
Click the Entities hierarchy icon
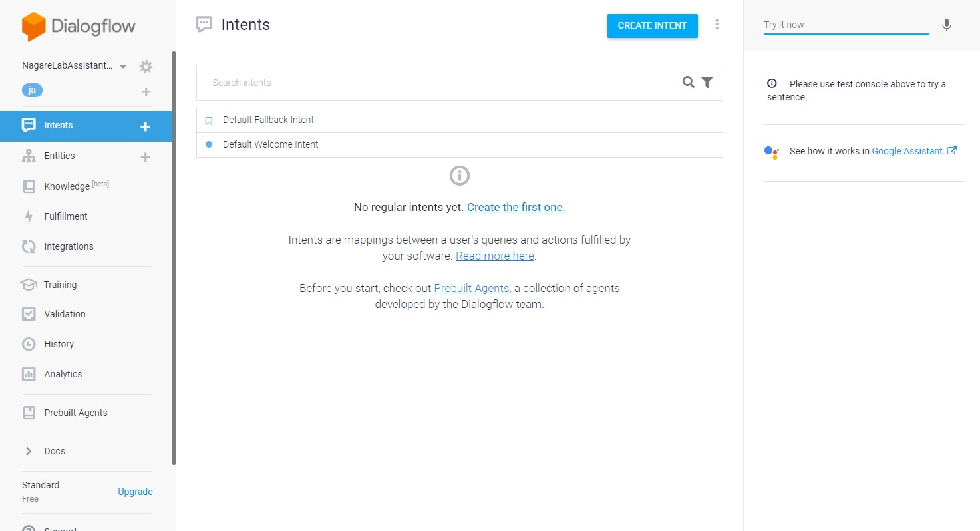29,156
